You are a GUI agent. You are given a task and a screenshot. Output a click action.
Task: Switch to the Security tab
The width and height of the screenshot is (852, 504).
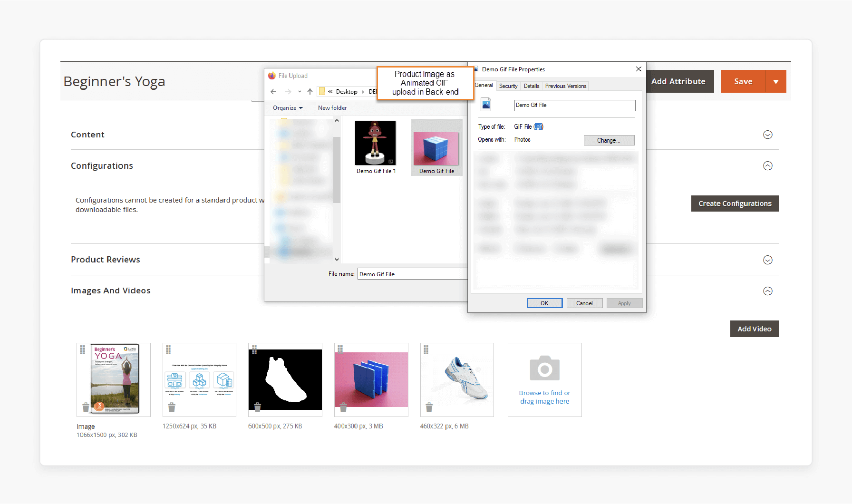pos(508,86)
